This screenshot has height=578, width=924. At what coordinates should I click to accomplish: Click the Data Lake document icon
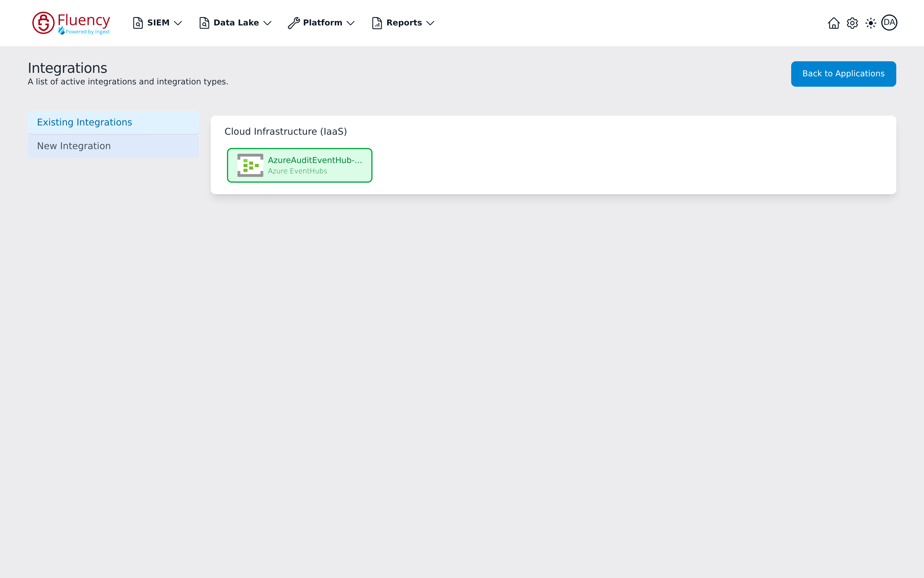204,23
